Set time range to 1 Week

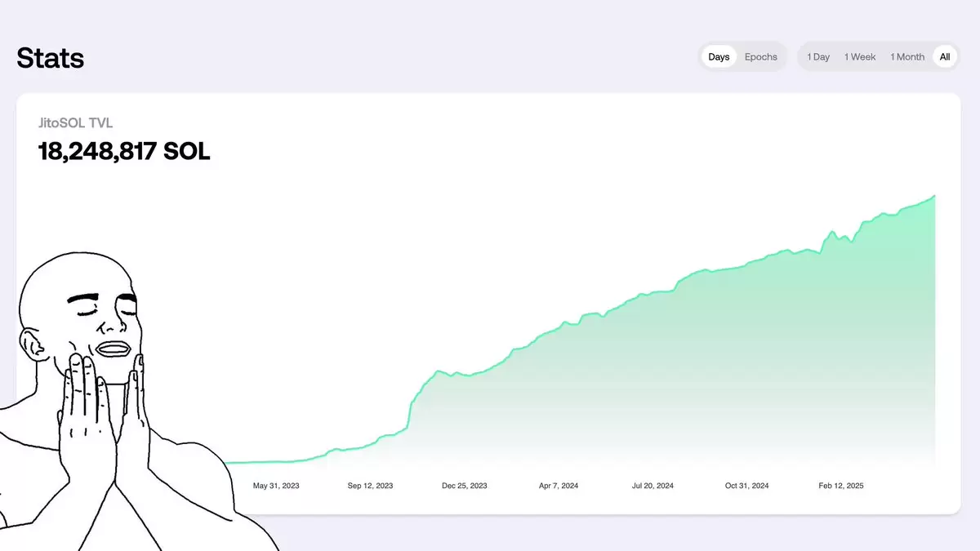pos(860,57)
